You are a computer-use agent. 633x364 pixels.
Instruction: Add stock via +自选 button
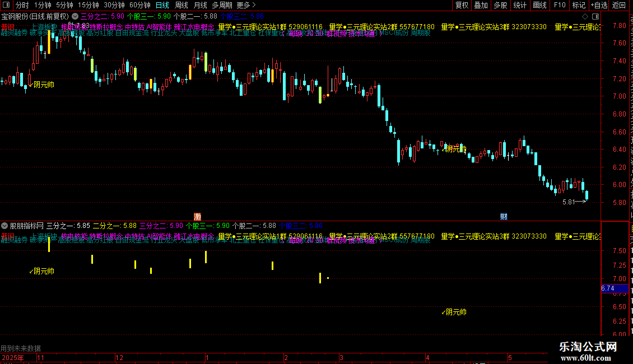pyautogui.click(x=599, y=5)
